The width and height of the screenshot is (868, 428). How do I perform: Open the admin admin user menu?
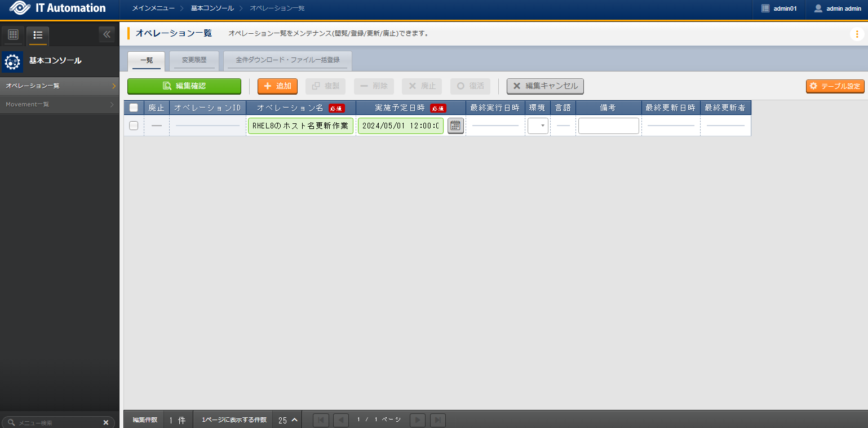coord(837,8)
